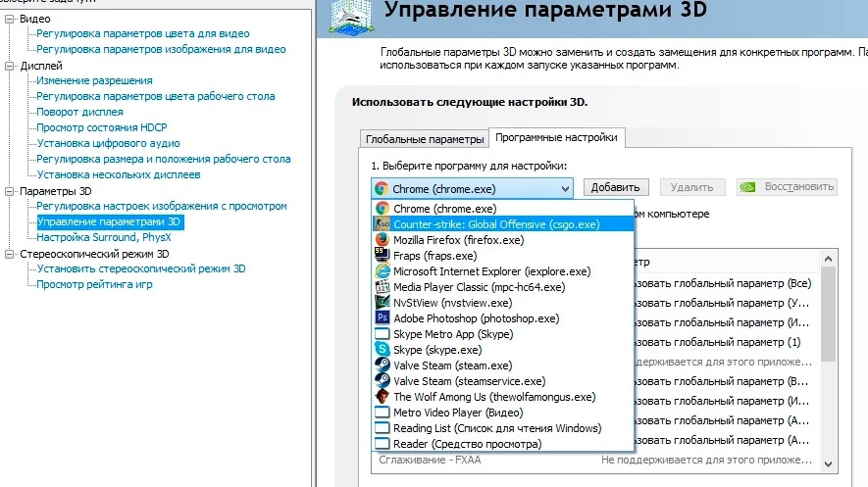868x487 pixels.
Task: Click the Skype (skype.exe) icon
Action: point(382,350)
